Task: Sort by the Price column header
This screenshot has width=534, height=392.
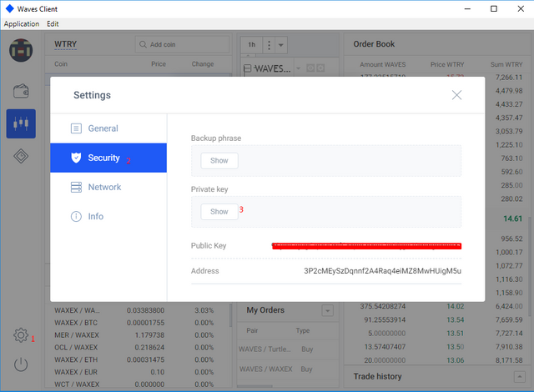Action: point(159,64)
